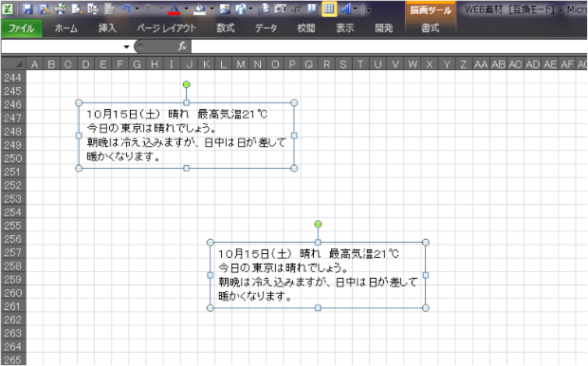Select row 244 header
Image resolution: width=588 pixels, height=366 pixels.
pyautogui.click(x=13, y=78)
